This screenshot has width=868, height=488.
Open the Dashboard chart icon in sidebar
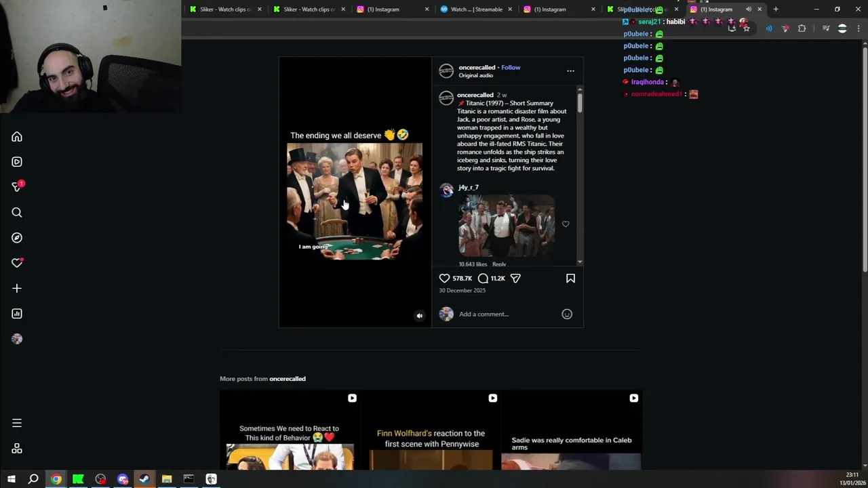pos(17,314)
